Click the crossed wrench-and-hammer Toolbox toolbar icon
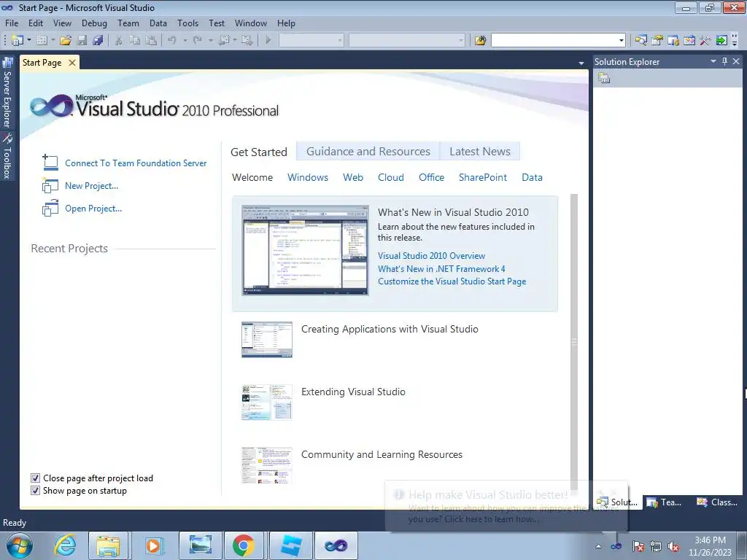 705,41
